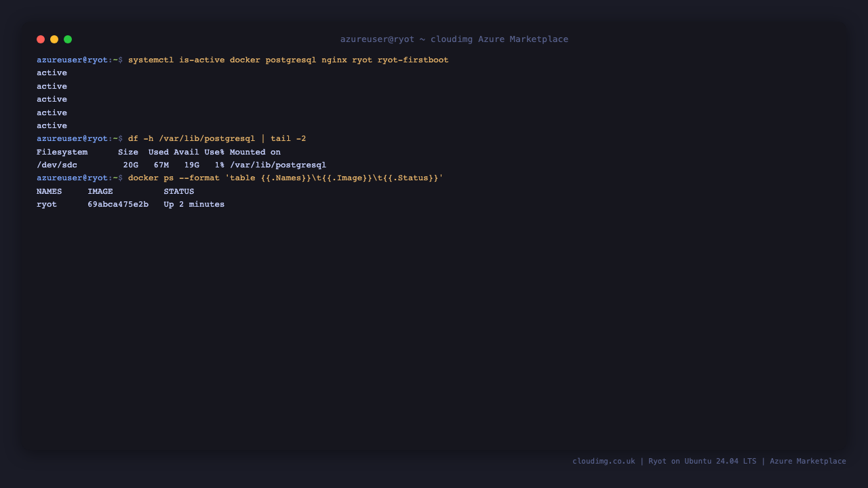Click the '/dev/sdc' filesystem entry
Viewport: 868px width, 488px height.
[57, 165]
